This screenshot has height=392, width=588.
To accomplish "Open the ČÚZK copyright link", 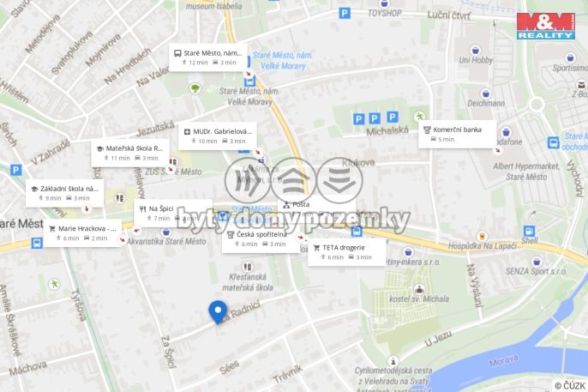I will [570, 386].
